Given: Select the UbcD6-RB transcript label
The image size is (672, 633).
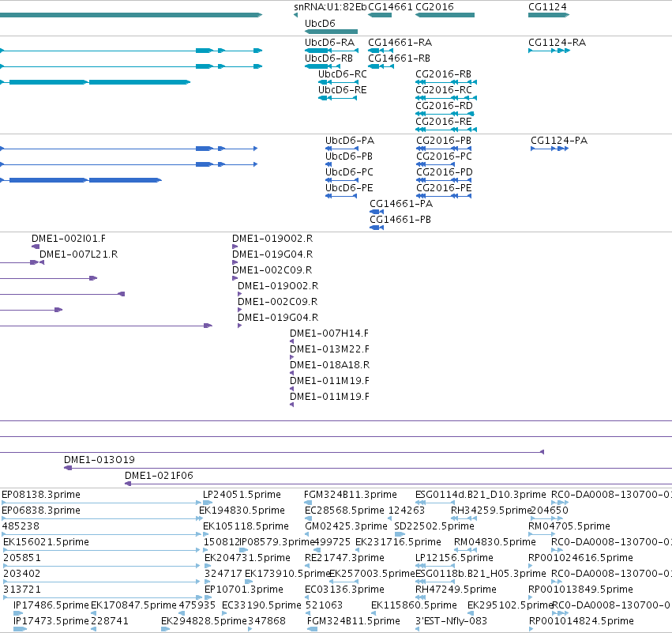Looking at the screenshot, I should (328, 58).
